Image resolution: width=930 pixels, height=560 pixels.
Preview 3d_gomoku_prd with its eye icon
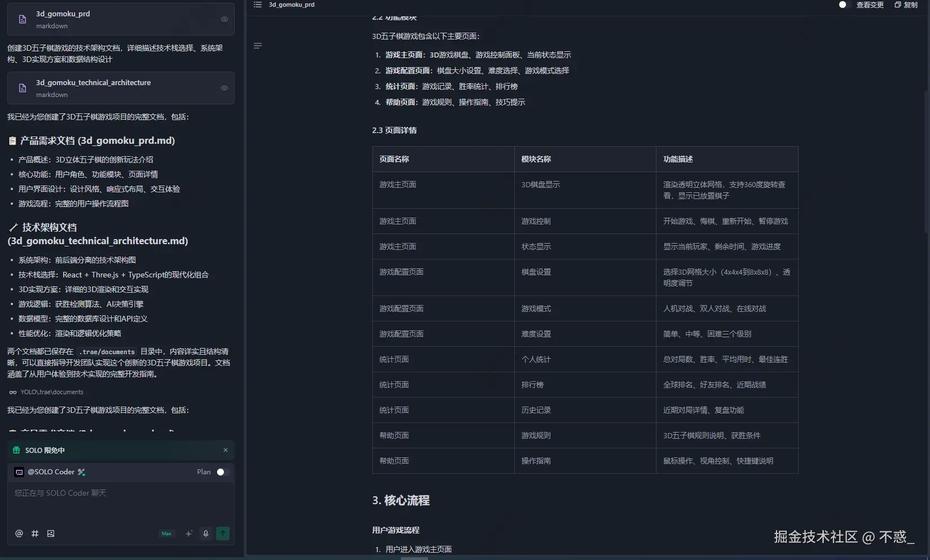click(224, 19)
